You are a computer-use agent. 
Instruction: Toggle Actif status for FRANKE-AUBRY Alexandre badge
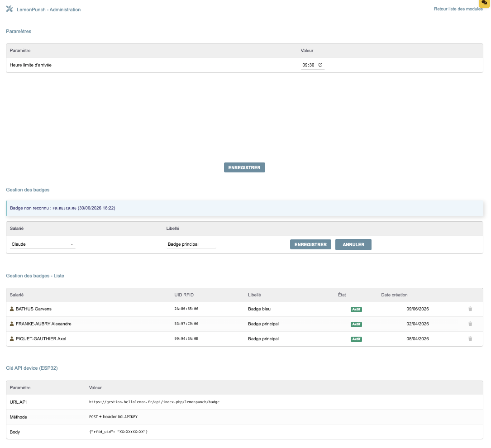356,324
